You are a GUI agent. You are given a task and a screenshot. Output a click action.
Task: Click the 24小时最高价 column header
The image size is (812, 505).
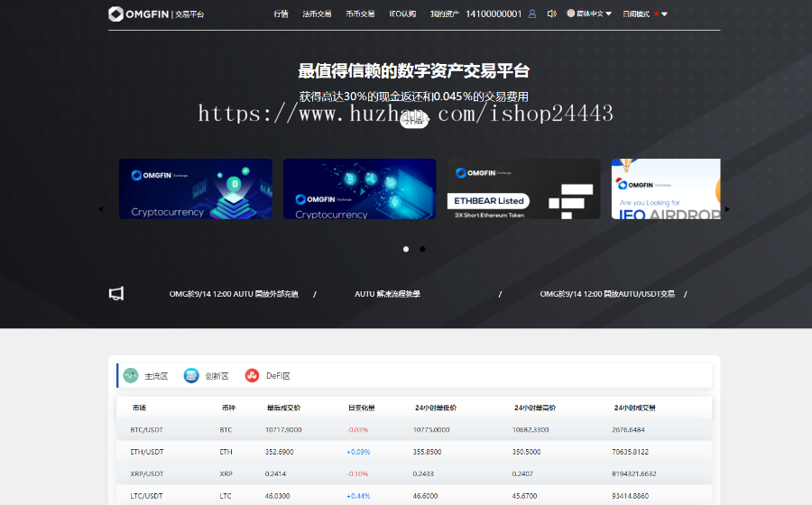pos(535,408)
